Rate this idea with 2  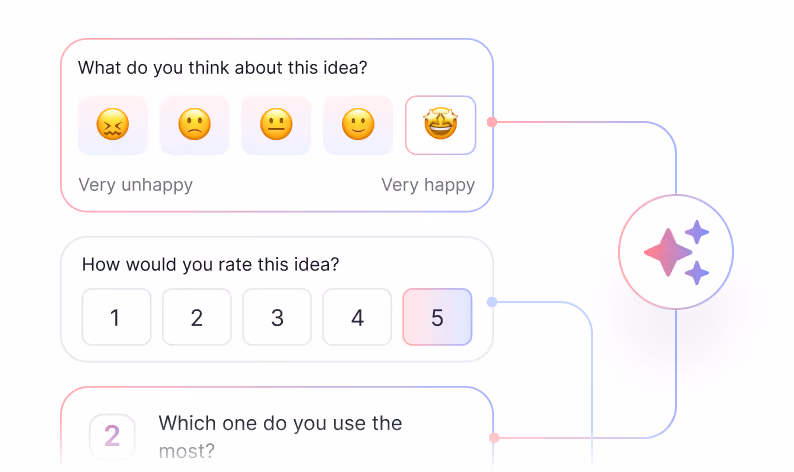(196, 317)
